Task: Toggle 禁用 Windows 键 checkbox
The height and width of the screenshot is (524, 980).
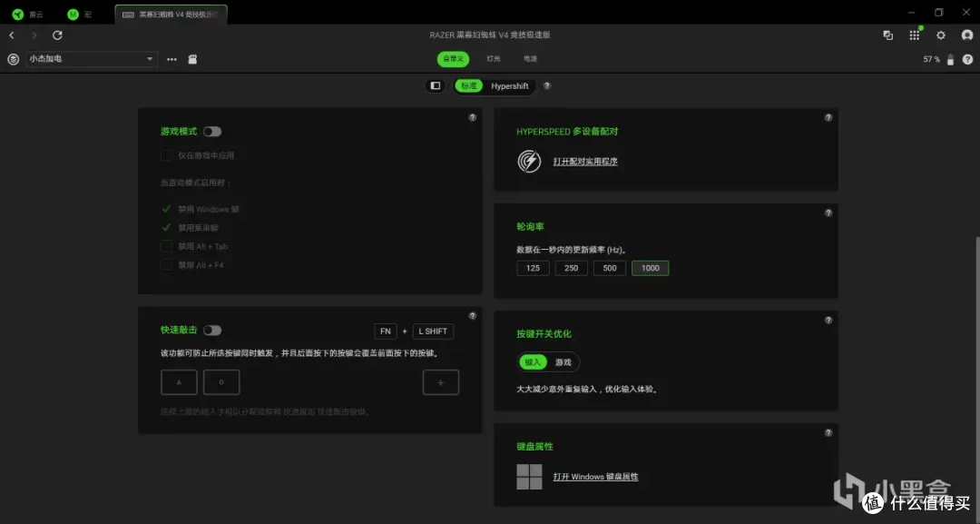Action: (166, 209)
